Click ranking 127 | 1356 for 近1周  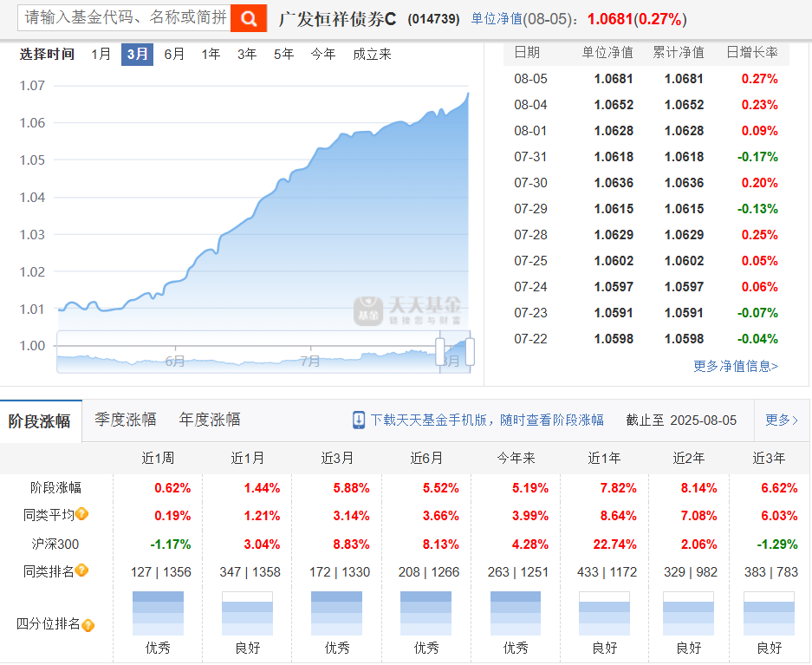[x=161, y=571]
